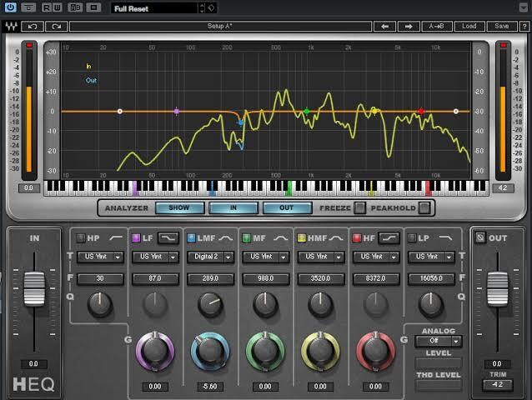The image size is (532, 400).
Task: Go to next preset with right arrow
Action: (409, 27)
